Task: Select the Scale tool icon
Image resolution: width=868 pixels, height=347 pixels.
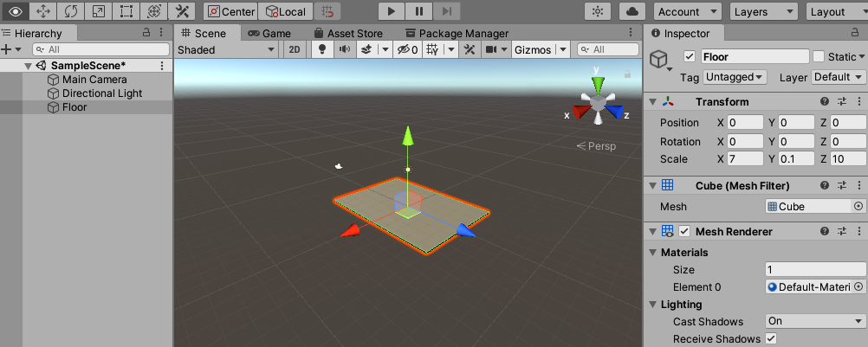Action: click(98, 11)
